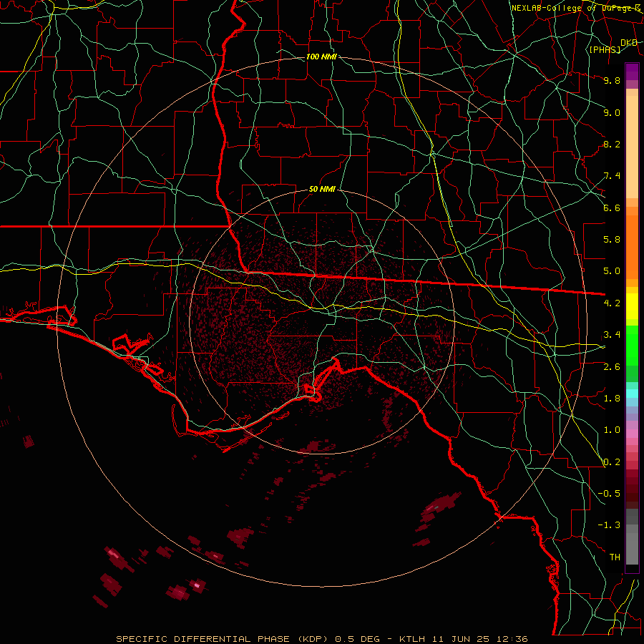The width and height of the screenshot is (644, 644).
Task: Click the -0.5 legend label
Action: coord(609,494)
